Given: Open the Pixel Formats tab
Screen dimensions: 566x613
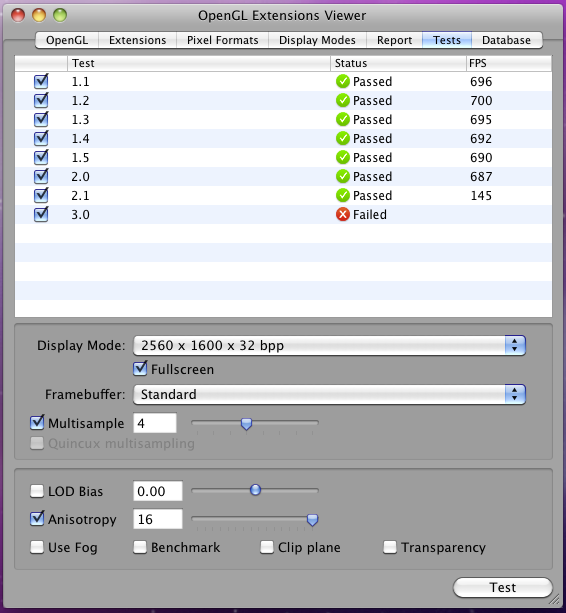Looking at the screenshot, I should (222, 40).
